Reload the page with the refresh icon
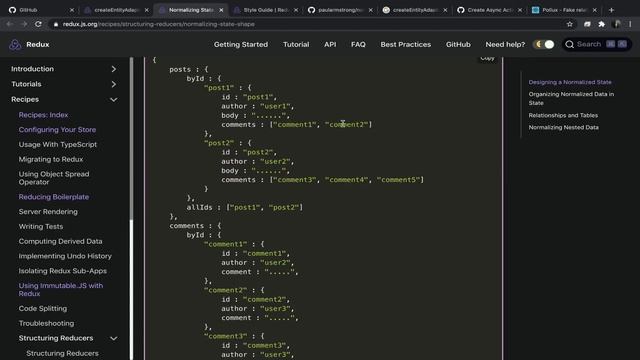 (38, 24)
